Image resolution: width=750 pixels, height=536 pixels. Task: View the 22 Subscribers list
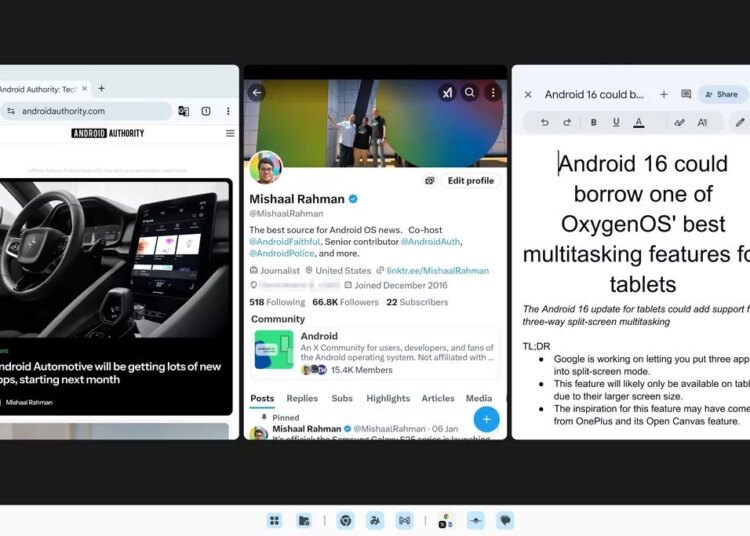(417, 302)
